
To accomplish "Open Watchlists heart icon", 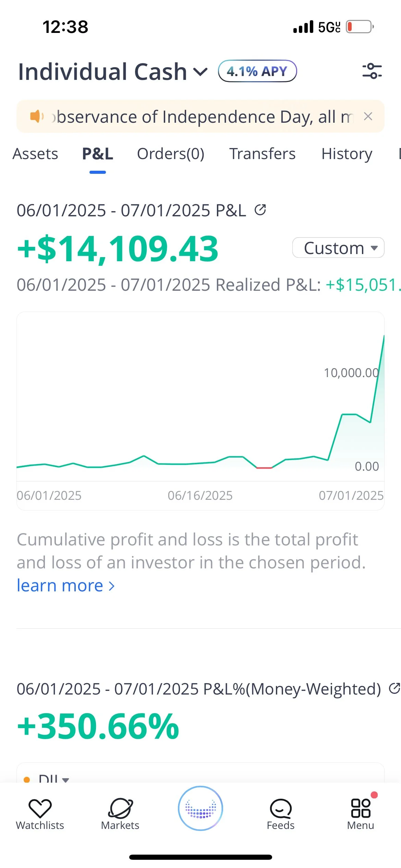I will (40, 809).
